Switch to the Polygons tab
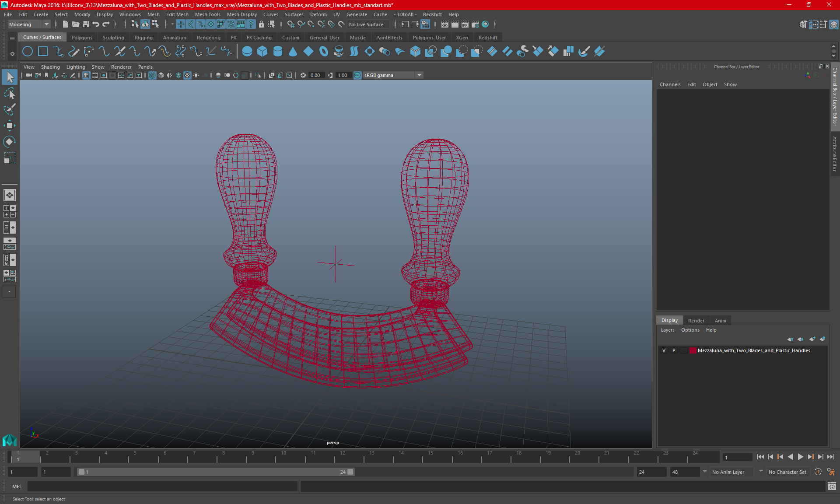Viewport: 840px width, 504px height. click(x=83, y=37)
